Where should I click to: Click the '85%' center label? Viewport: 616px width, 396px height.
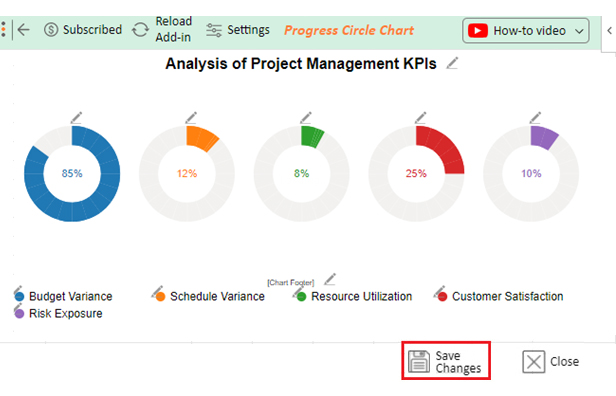(72, 173)
